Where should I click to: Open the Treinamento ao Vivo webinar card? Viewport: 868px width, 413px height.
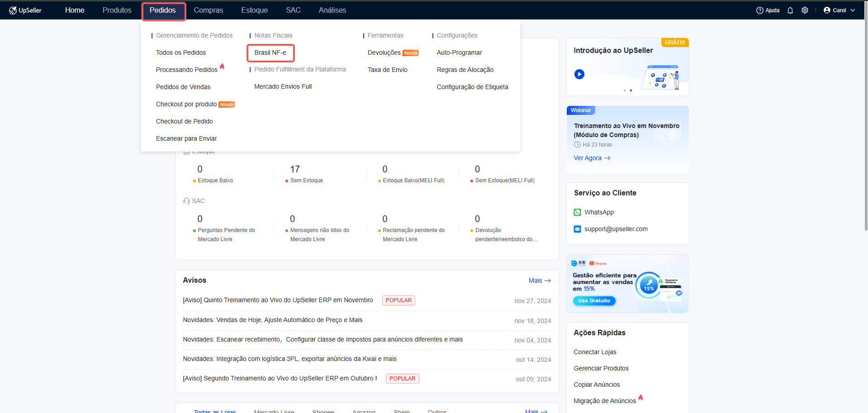[x=628, y=139]
